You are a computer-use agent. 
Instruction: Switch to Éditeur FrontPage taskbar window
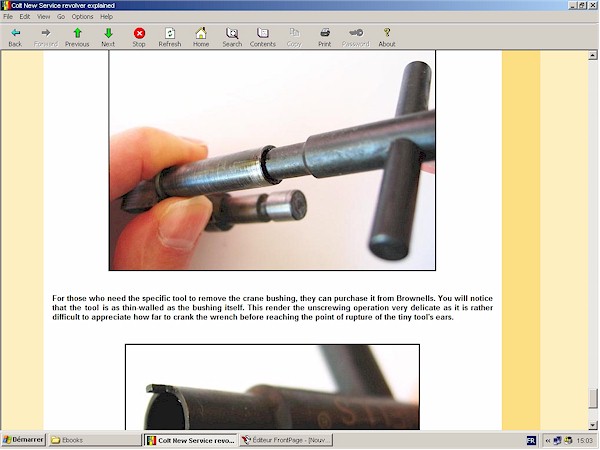tap(286, 440)
